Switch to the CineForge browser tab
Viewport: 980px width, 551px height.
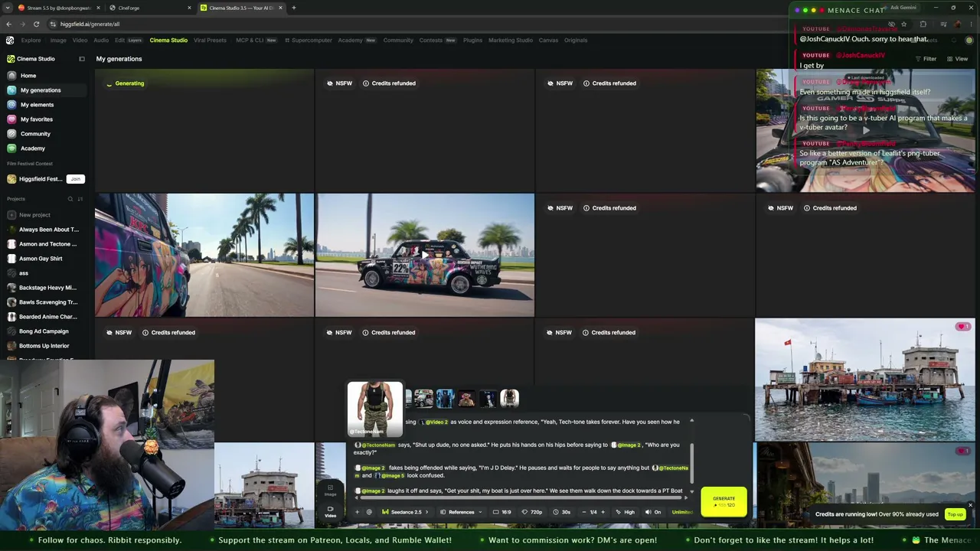click(x=149, y=8)
